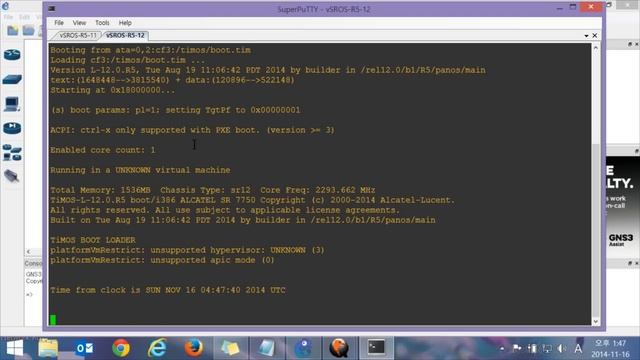This screenshot has height=360, width=640.
Task: Click the new project folder icon in GNS3 toolbar
Action: 13,30
